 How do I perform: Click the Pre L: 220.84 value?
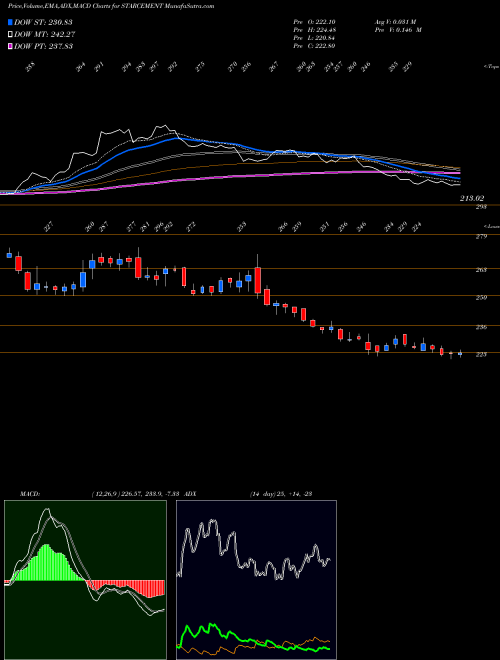click(314, 38)
